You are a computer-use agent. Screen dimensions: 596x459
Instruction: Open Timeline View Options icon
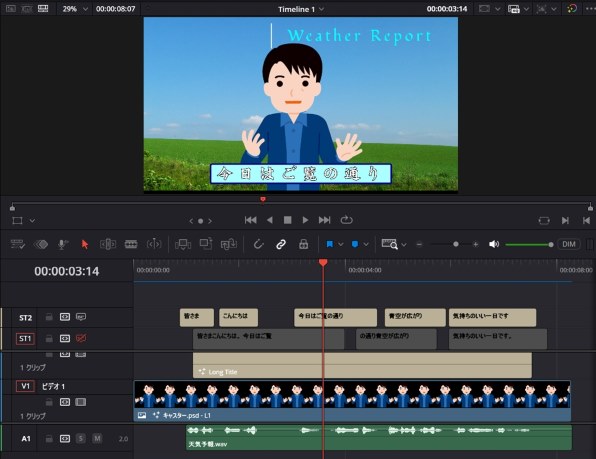coord(17,244)
